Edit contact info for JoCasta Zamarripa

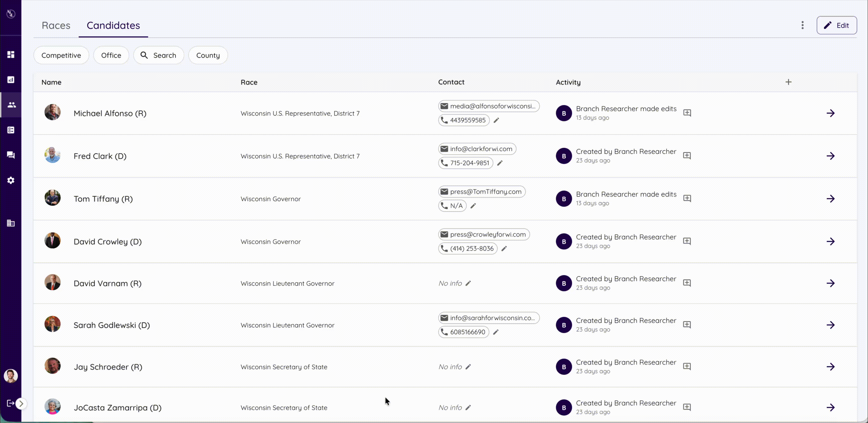pos(468,408)
